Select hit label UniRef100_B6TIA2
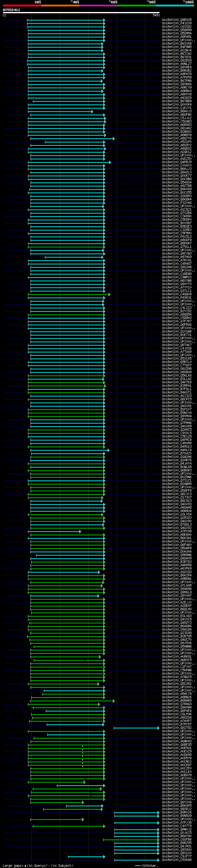The height and width of the screenshot is (868, 197). [x=177, y=54]
